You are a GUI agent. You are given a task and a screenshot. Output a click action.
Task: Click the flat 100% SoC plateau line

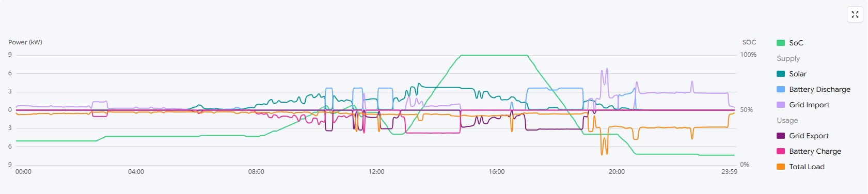(493, 55)
